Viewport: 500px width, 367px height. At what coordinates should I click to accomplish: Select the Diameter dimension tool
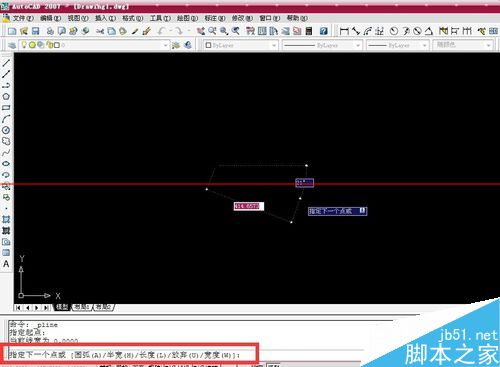[417, 31]
